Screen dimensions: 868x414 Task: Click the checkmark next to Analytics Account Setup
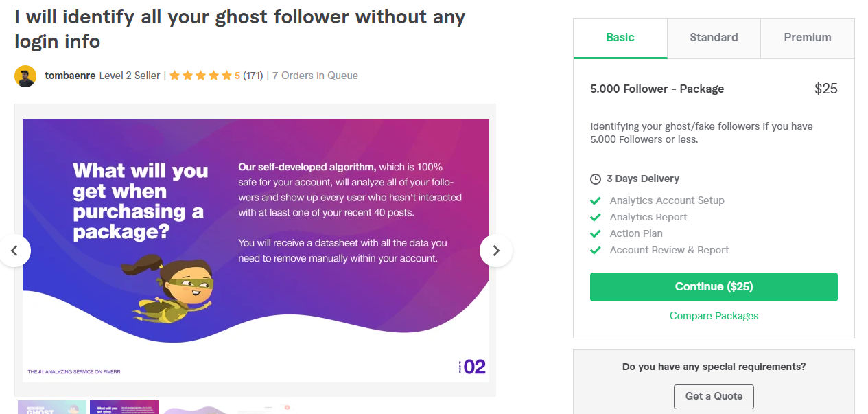[x=596, y=200]
